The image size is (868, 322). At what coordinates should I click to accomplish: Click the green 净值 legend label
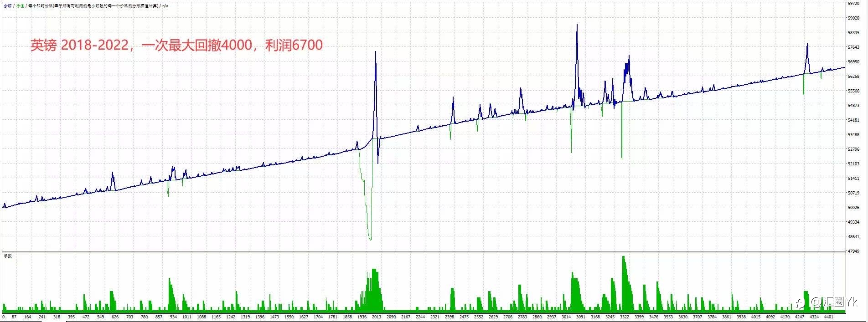pyautogui.click(x=20, y=6)
